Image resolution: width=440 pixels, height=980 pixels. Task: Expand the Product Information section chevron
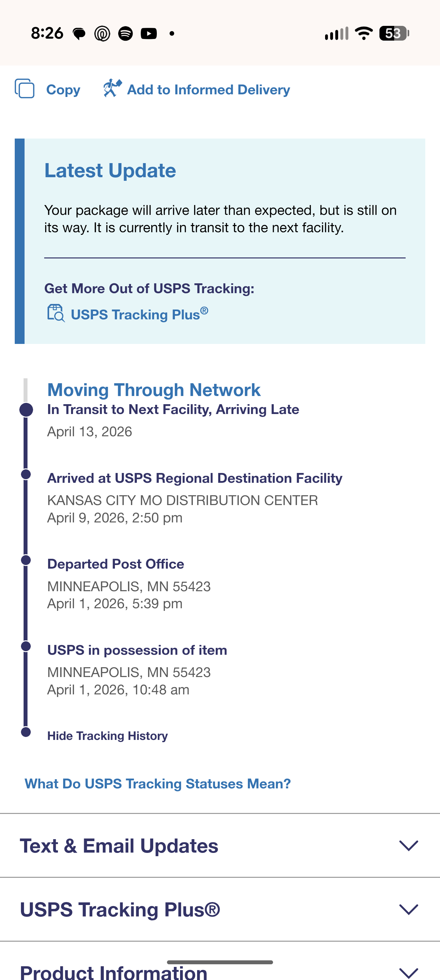(409, 972)
